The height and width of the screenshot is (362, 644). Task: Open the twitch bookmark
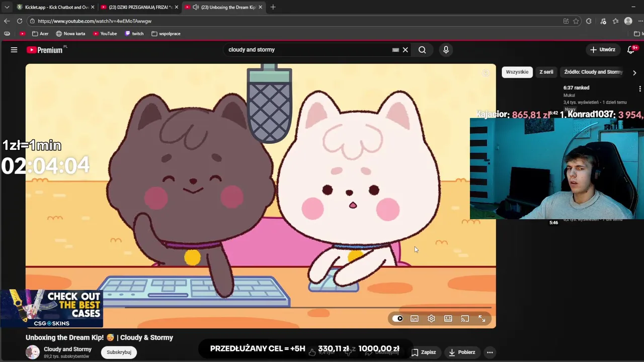[x=134, y=34]
